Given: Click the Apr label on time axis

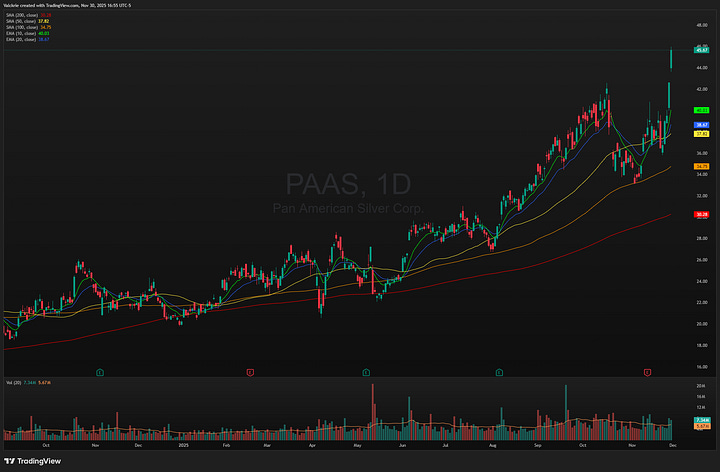Looking at the screenshot, I should pyautogui.click(x=312, y=445).
